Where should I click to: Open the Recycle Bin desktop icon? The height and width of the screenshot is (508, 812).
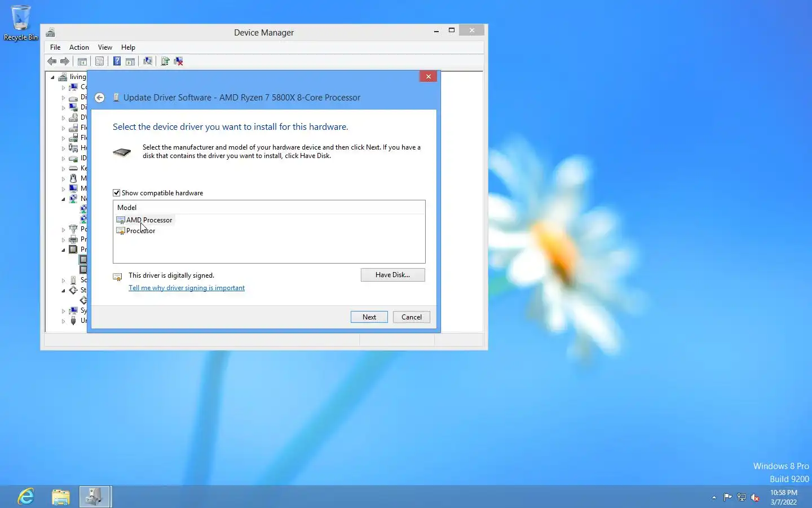21,23
